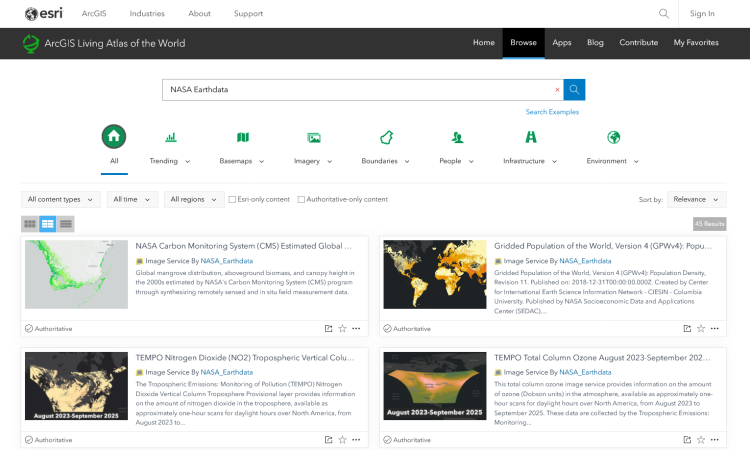This screenshot has height=450, width=750.
Task: Open the All regions filter dropdown
Action: (x=194, y=199)
